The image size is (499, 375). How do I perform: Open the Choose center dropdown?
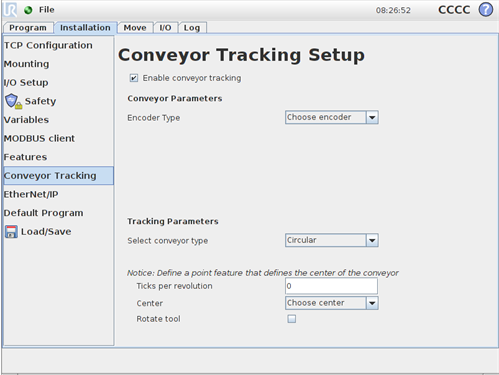tap(332, 303)
